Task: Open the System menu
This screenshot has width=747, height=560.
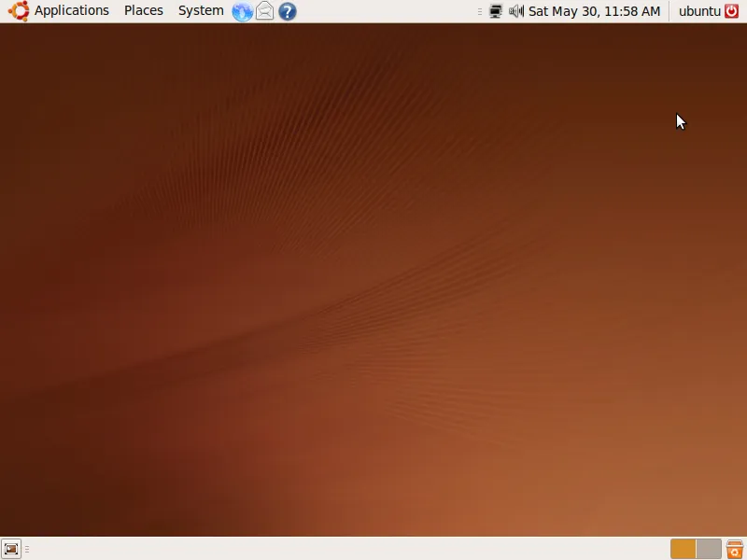Action: [201, 10]
